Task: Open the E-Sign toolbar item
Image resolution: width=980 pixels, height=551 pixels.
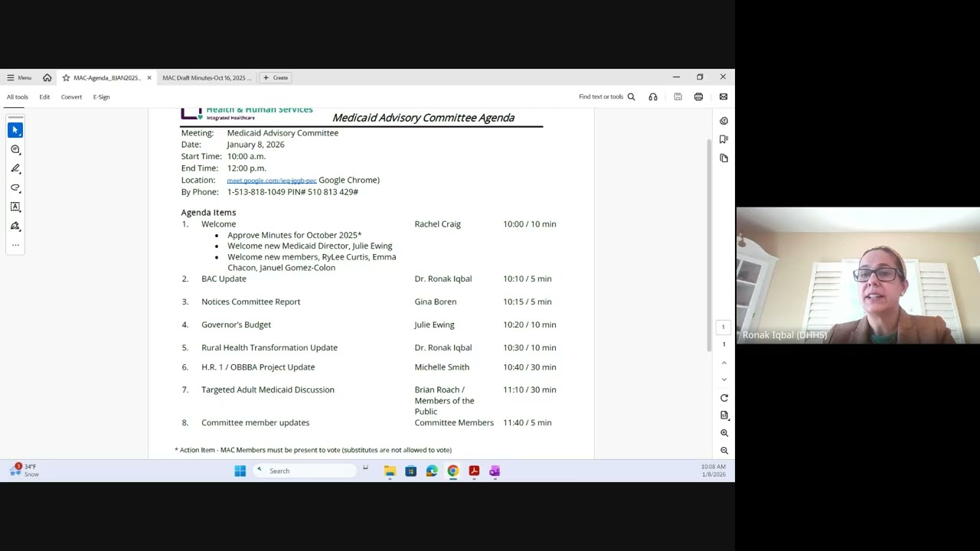Action: click(101, 97)
